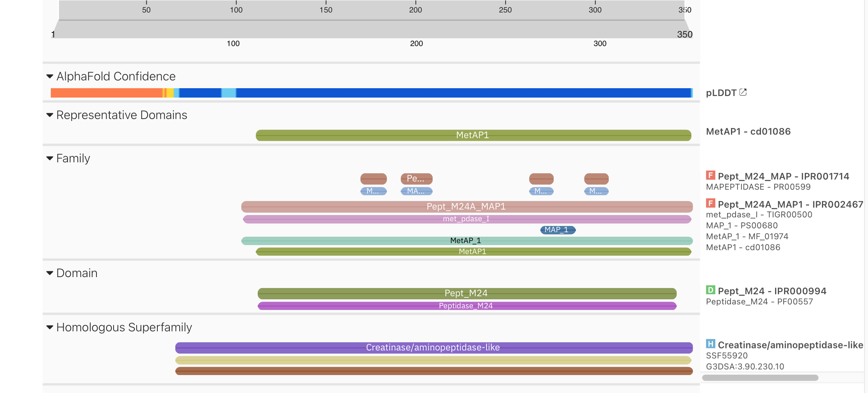Click the Pe... fragment in Family track
868x393 pixels.
tap(416, 179)
